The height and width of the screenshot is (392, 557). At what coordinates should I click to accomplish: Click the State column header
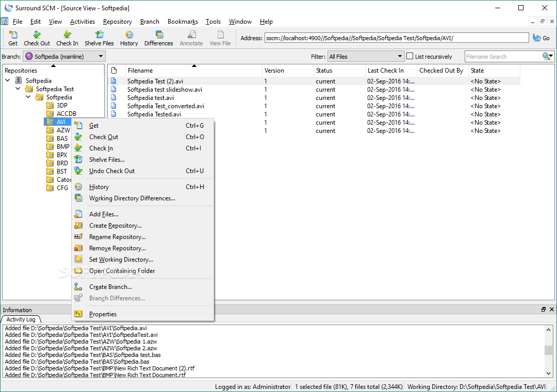coord(494,70)
